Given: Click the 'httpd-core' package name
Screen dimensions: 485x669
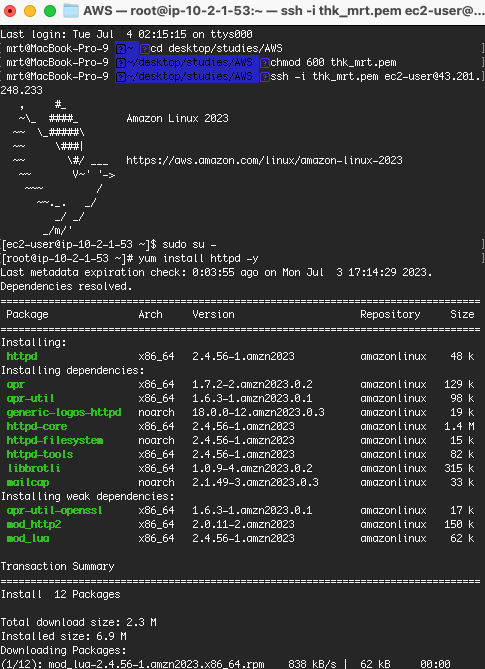Looking at the screenshot, I should tap(37, 427).
